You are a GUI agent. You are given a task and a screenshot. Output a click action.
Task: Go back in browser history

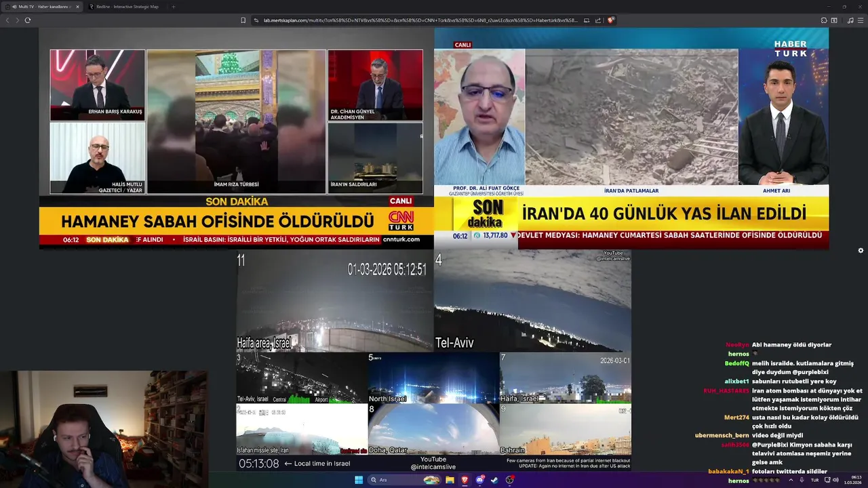(8, 20)
